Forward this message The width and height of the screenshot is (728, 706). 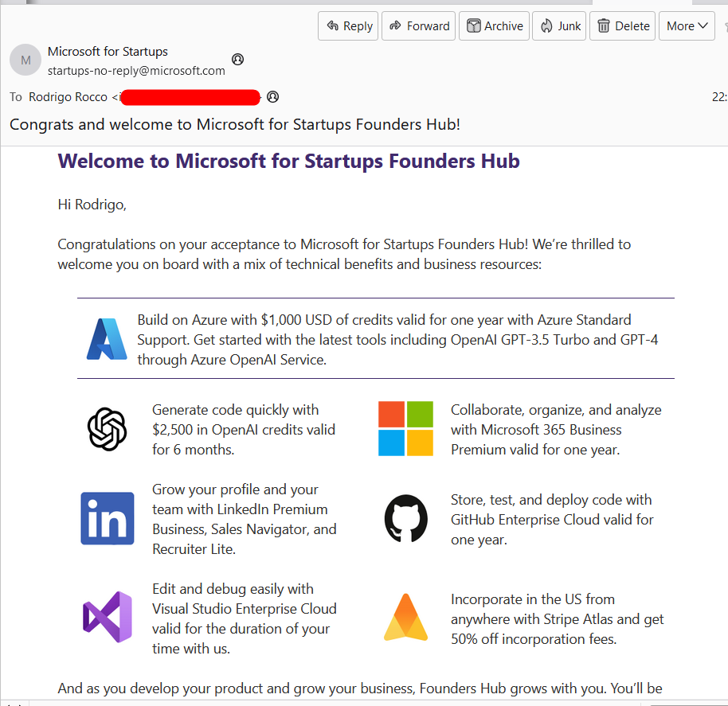(x=418, y=26)
